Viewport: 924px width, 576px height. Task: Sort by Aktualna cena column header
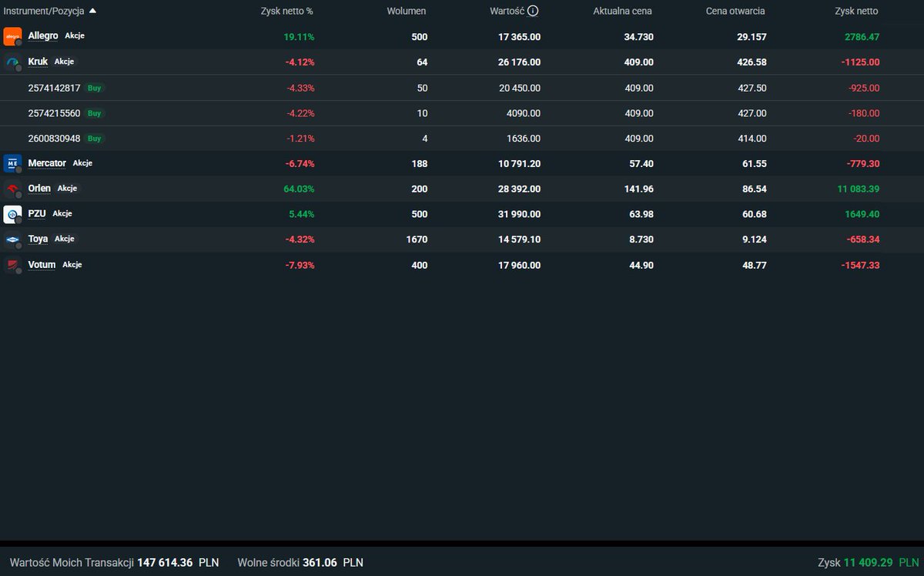(623, 11)
